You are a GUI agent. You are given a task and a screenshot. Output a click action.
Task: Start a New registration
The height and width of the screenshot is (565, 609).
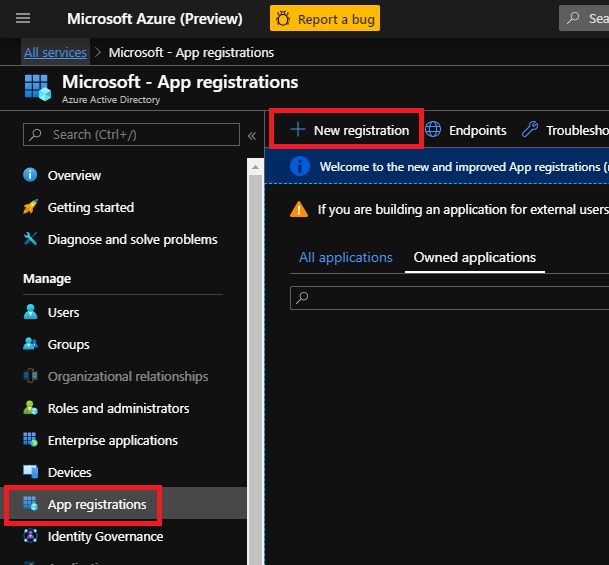[350, 130]
